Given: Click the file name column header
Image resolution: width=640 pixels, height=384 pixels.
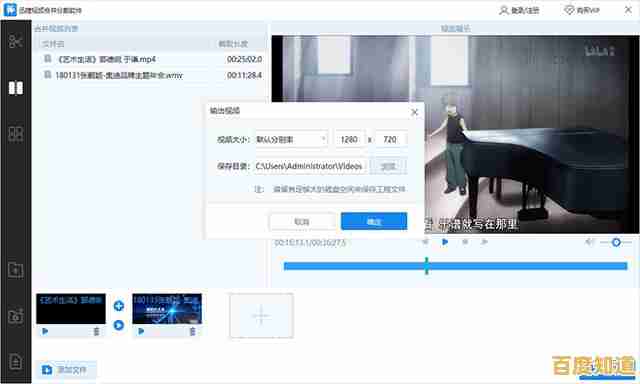Looking at the screenshot, I should (x=53, y=44).
